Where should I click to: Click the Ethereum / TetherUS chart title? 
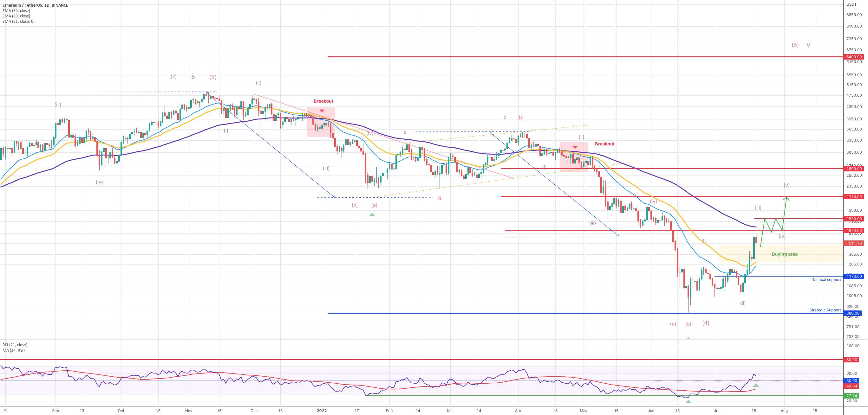click(35, 5)
